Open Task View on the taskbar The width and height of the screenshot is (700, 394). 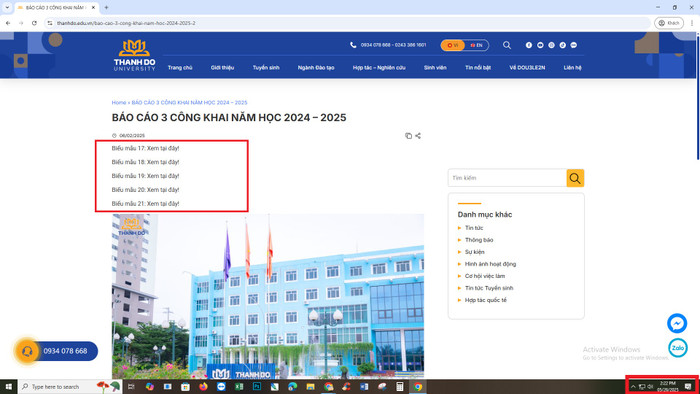click(x=131, y=387)
